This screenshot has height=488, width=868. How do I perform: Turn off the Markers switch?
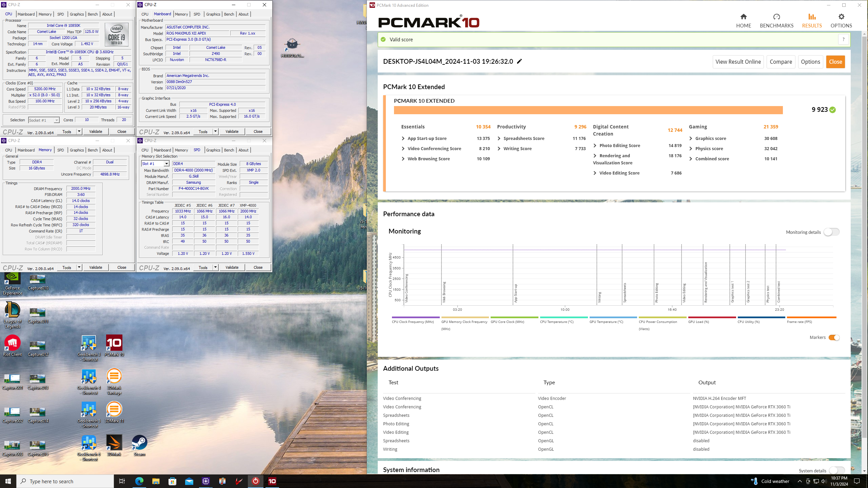point(834,337)
